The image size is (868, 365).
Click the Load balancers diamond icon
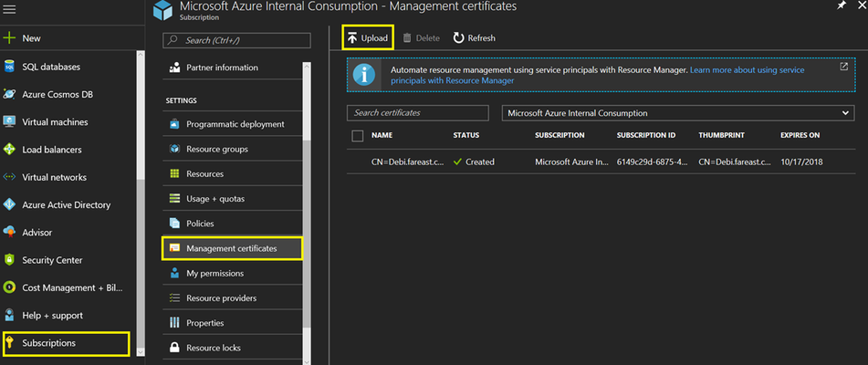click(x=9, y=150)
